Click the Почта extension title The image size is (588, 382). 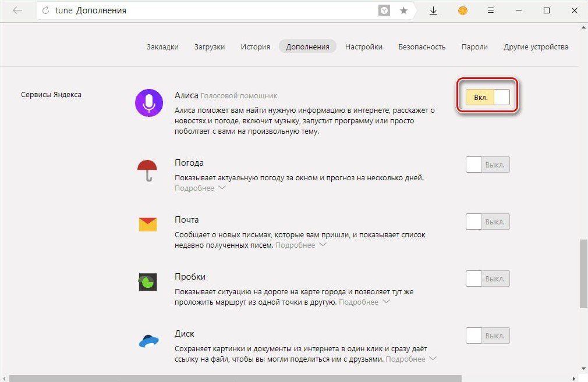pyautogui.click(x=187, y=219)
